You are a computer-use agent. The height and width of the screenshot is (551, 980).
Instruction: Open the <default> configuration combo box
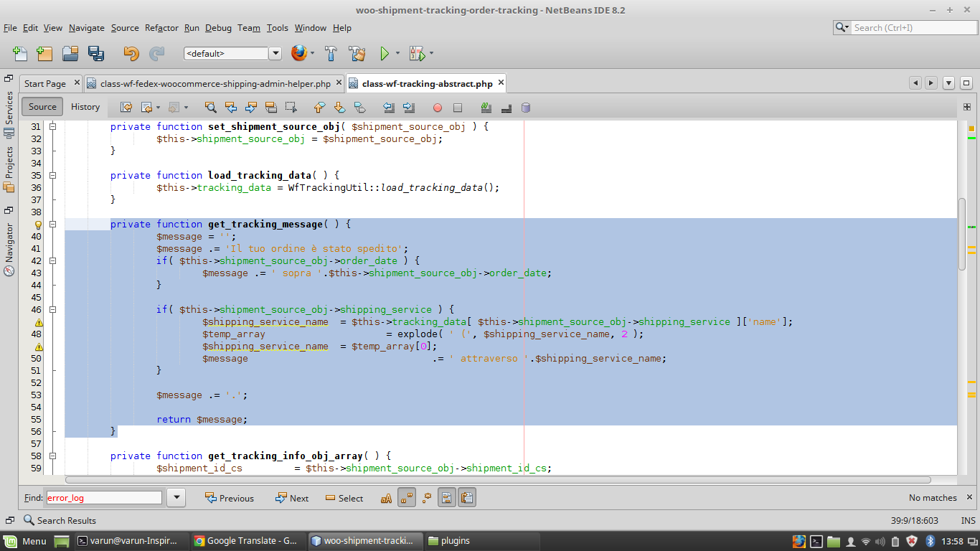coord(233,53)
